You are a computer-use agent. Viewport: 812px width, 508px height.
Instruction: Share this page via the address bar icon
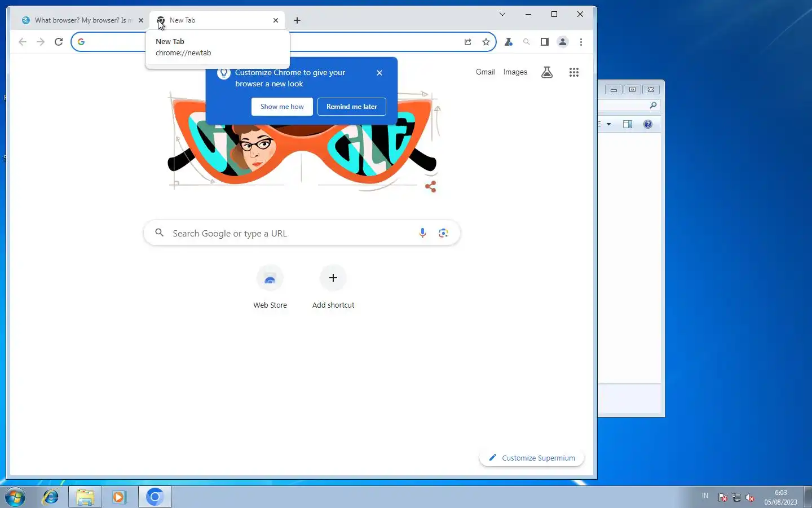[468, 42]
